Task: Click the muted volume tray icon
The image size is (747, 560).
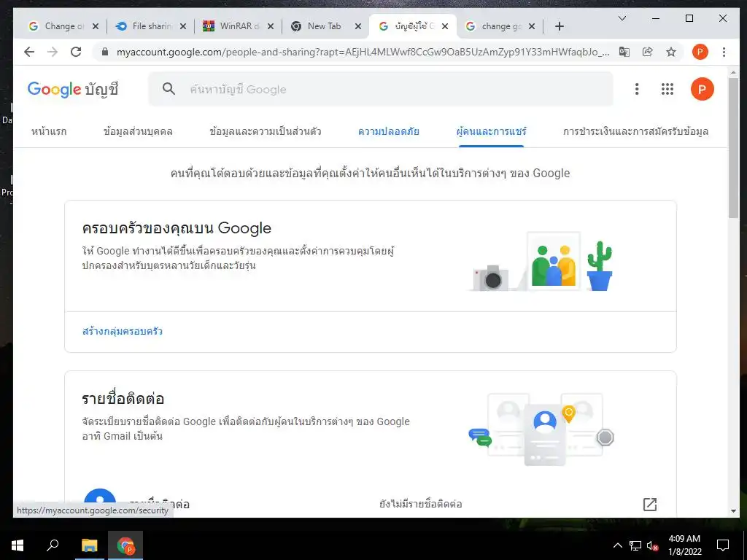Action: tap(652, 545)
